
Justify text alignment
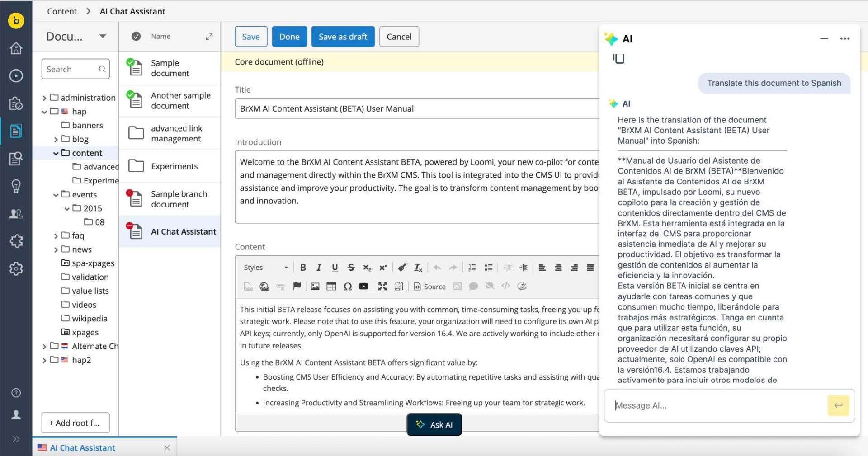590,268
